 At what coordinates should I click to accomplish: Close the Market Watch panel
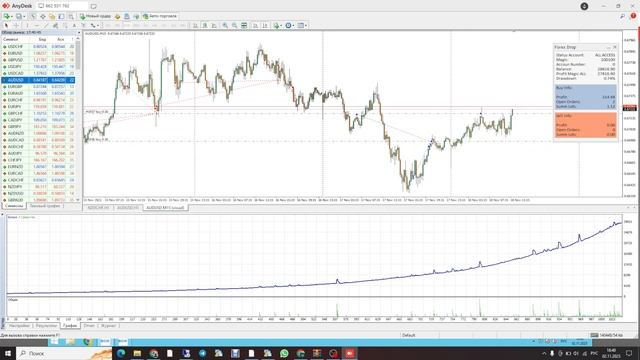click(79, 32)
